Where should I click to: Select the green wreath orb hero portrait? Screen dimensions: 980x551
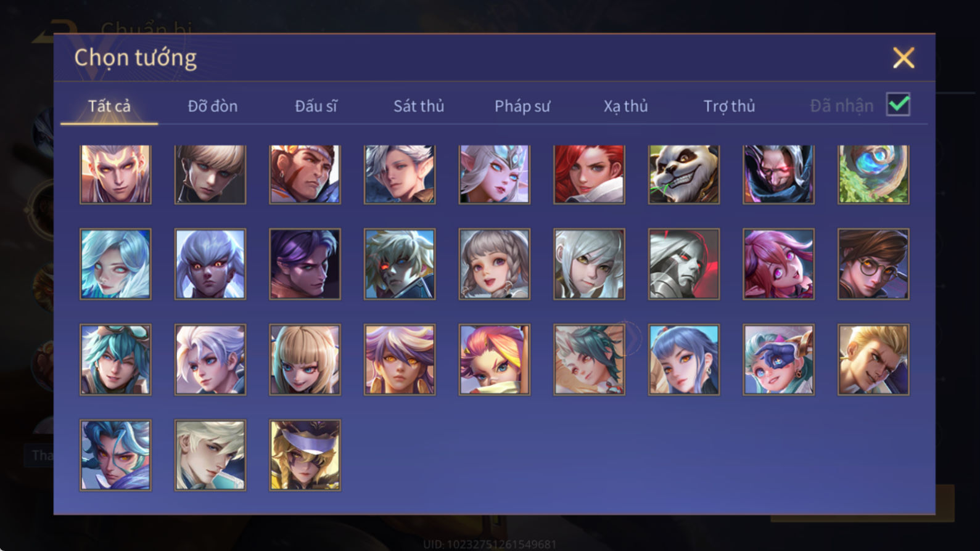[873, 174]
